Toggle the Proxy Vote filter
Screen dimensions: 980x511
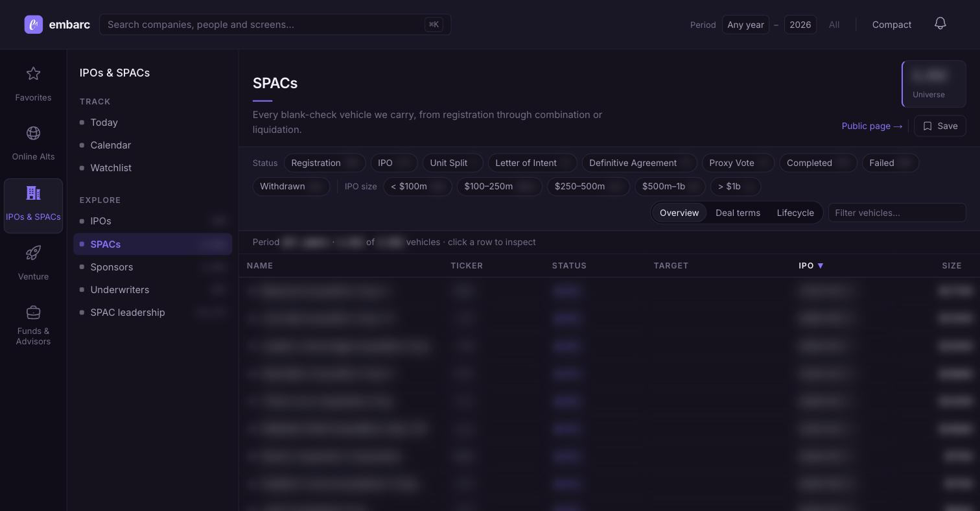(x=738, y=163)
